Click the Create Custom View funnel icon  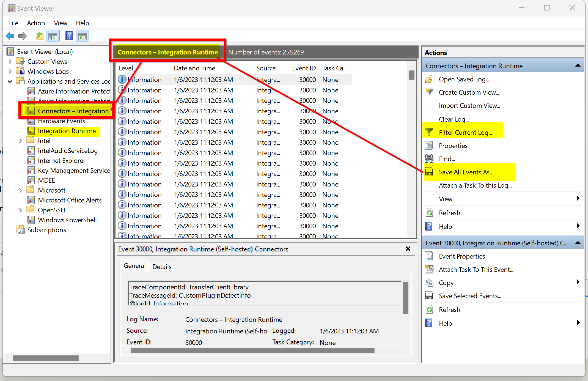click(429, 92)
